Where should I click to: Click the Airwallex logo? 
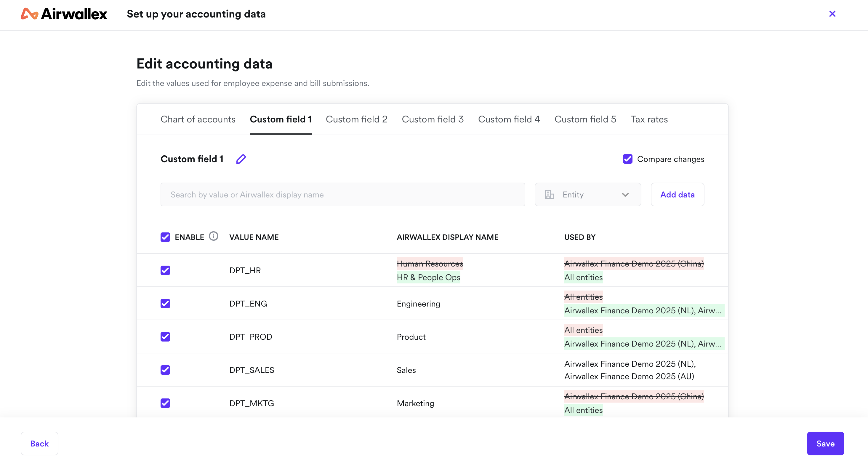63,14
